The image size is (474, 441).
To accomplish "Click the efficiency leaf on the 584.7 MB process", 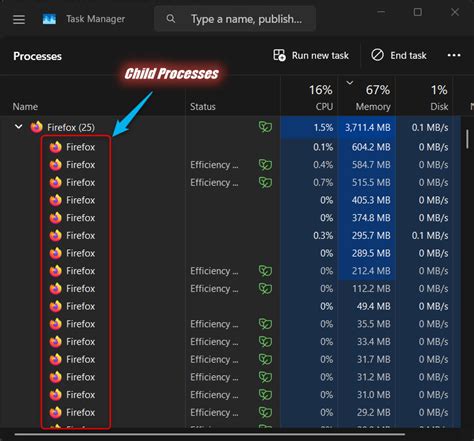I will 265,165.
